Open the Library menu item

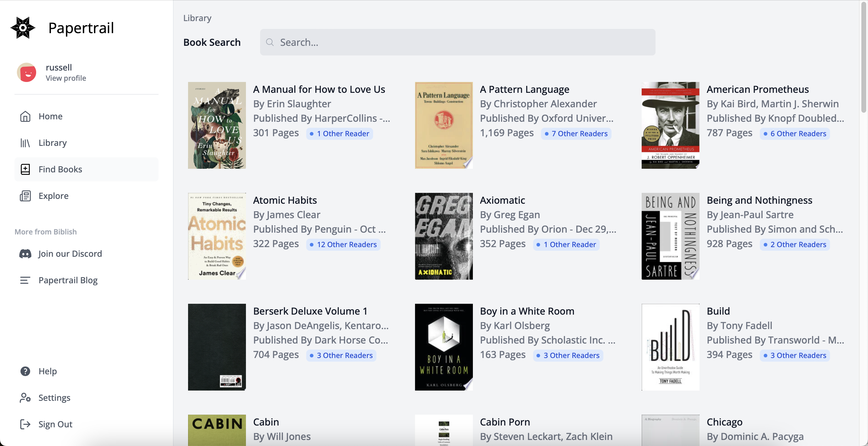click(x=86, y=143)
